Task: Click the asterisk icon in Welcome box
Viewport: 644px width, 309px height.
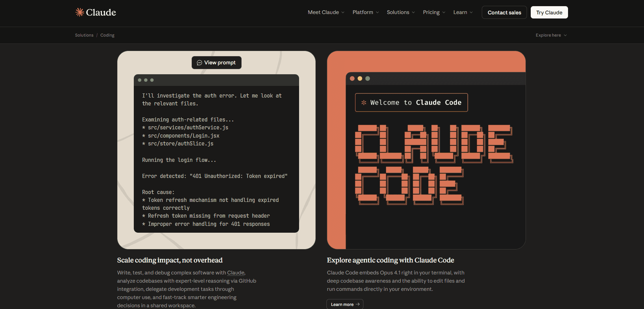Action: click(x=364, y=102)
